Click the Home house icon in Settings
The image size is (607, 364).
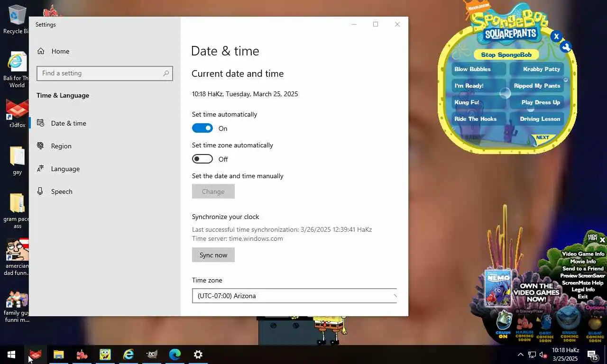coord(41,51)
